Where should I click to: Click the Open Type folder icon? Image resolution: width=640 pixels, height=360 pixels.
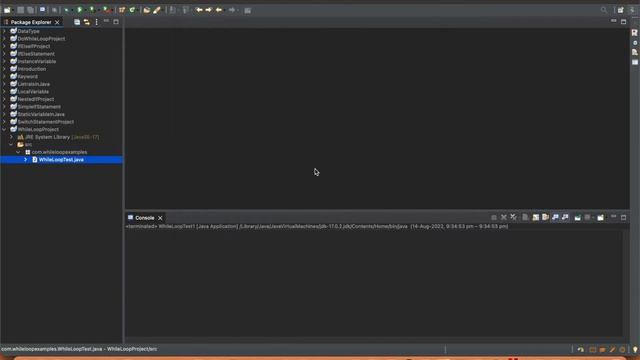click(147, 10)
